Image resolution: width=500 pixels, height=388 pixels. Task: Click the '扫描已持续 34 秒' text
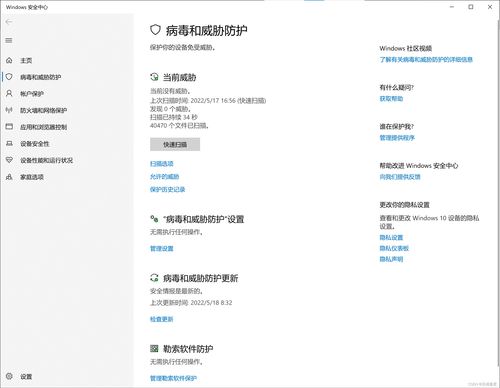[x=174, y=117]
